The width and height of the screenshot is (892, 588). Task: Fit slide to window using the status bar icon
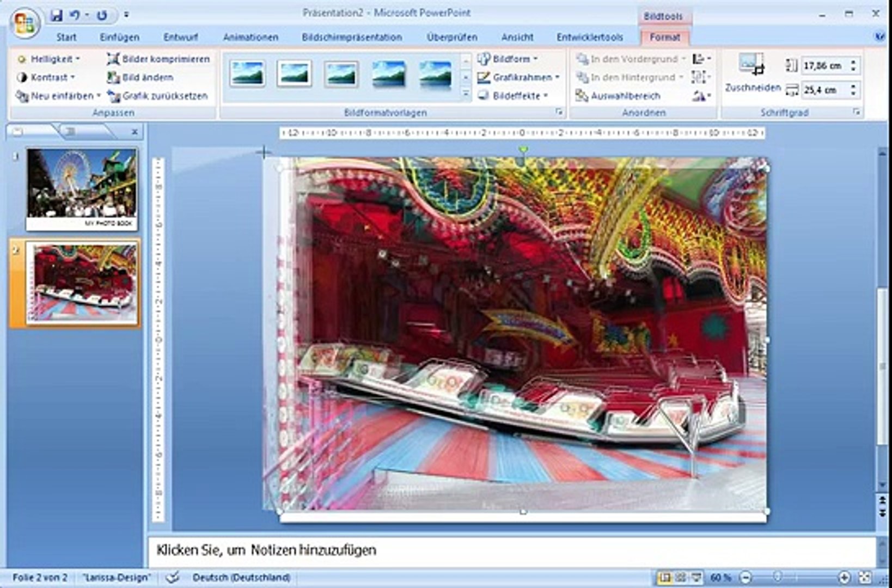point(865,578)
